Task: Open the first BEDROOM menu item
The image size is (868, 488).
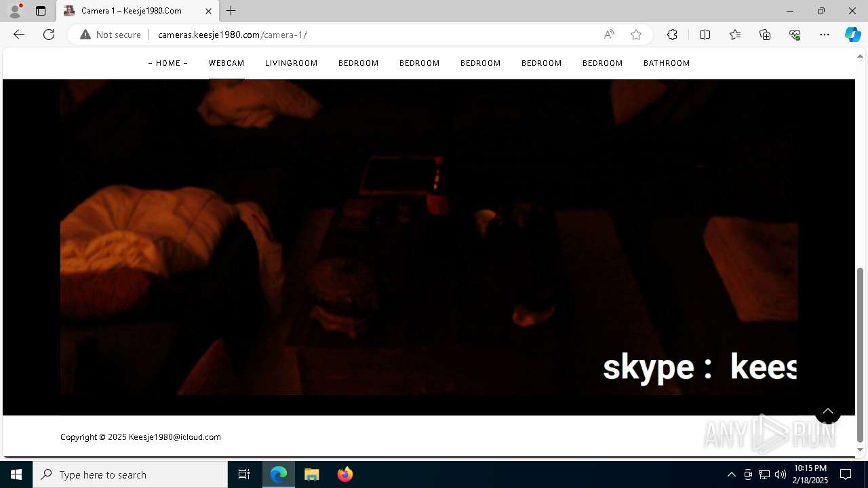Action: [x=359, y=63]
